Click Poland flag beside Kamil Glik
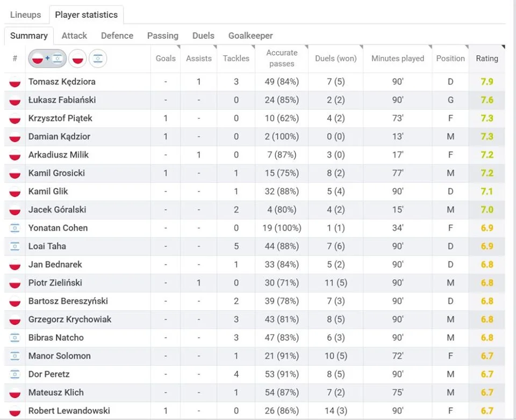Viewport: 516px width, 420px height. [x=15, y=191]
